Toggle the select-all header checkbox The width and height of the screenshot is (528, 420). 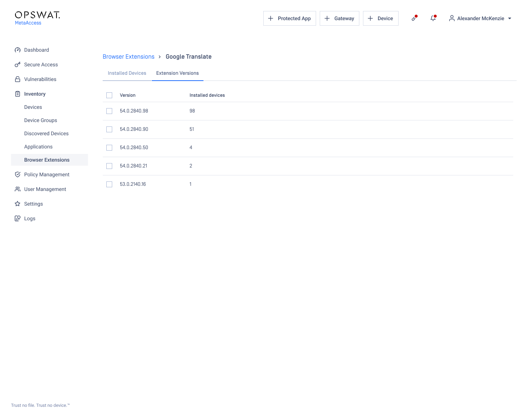109,95
